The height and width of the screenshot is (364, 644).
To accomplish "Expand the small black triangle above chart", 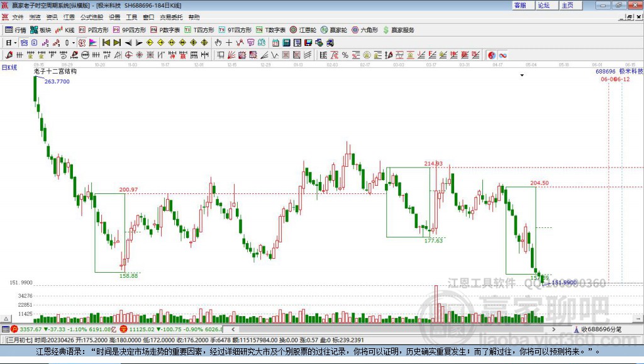I will click(x=521, y=76).
